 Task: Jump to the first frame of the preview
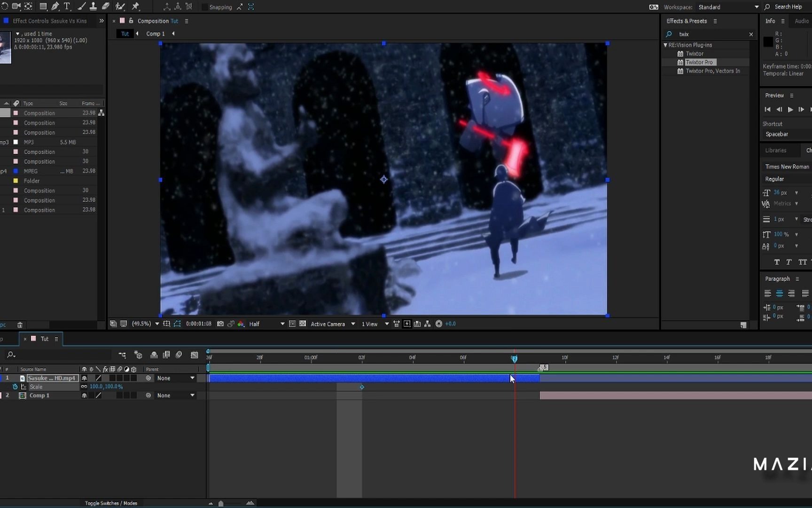pos(767,110)
